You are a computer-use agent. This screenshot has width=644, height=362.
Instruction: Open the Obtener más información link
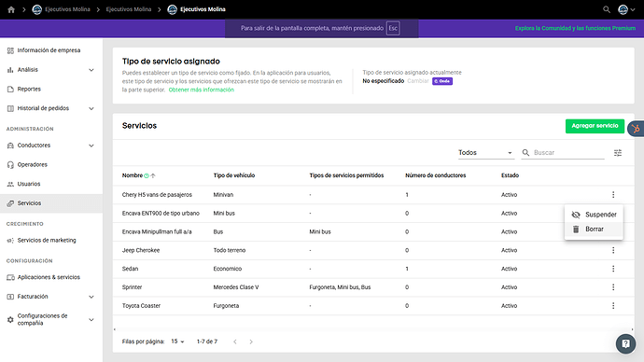click(202, 90)
